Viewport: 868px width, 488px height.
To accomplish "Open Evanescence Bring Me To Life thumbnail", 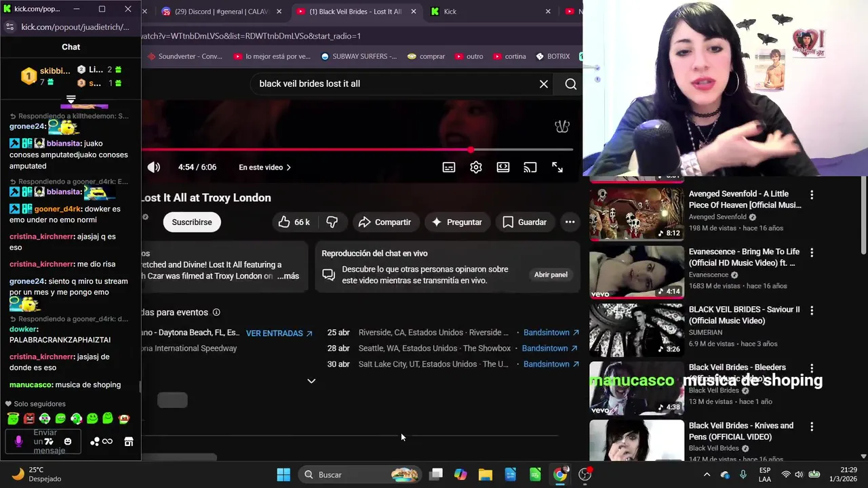I will [637, 272].
